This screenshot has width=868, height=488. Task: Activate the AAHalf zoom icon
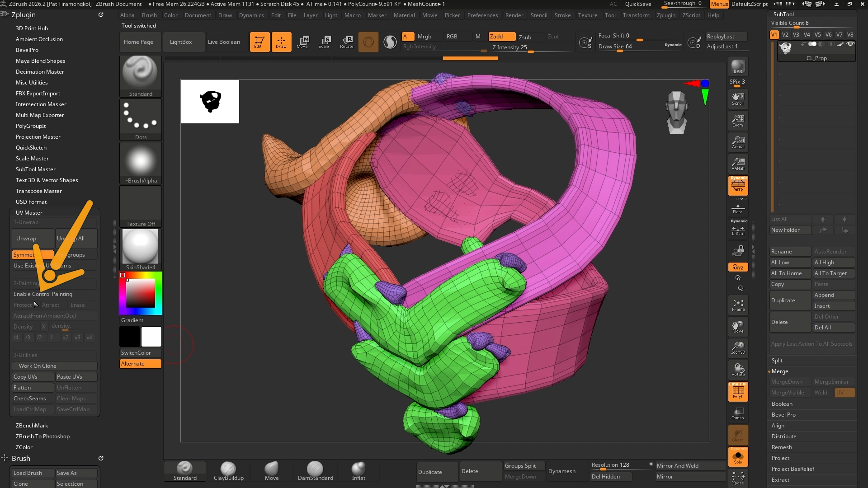(738, 164)
